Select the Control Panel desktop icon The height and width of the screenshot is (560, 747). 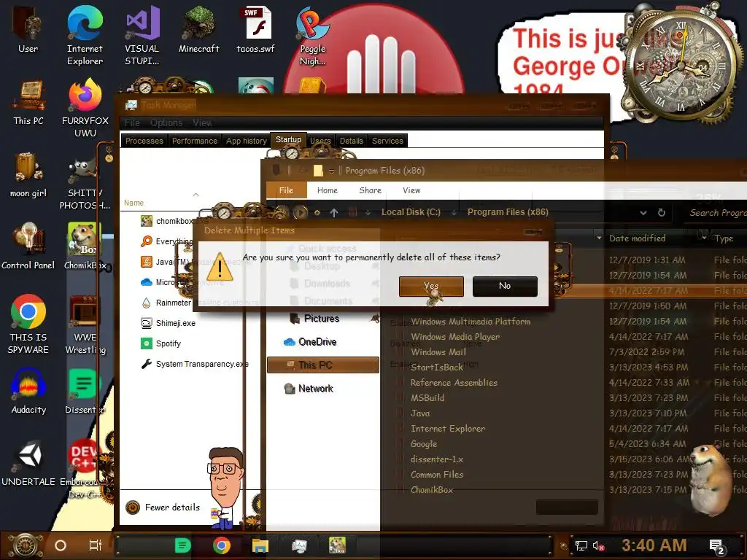coord(28,246)
